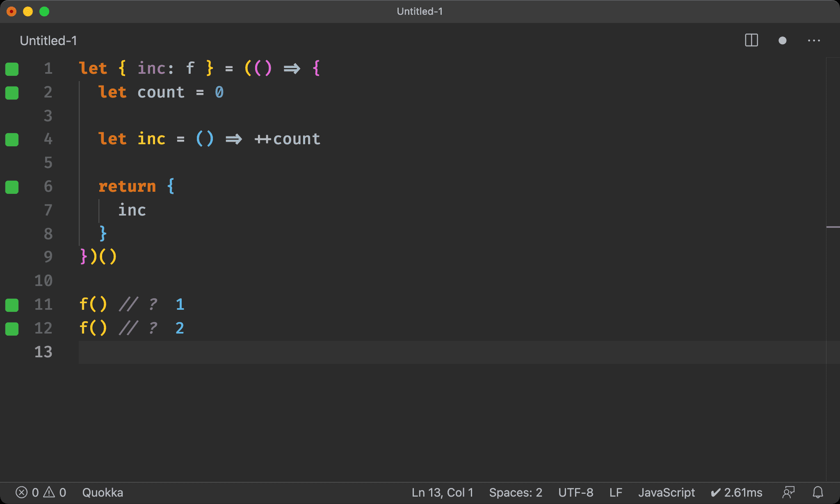Image resolution: width=840 pixels, height=504 pixels.
Task: Click the scrollbar marker in the overview ruler
Action: 833,227
